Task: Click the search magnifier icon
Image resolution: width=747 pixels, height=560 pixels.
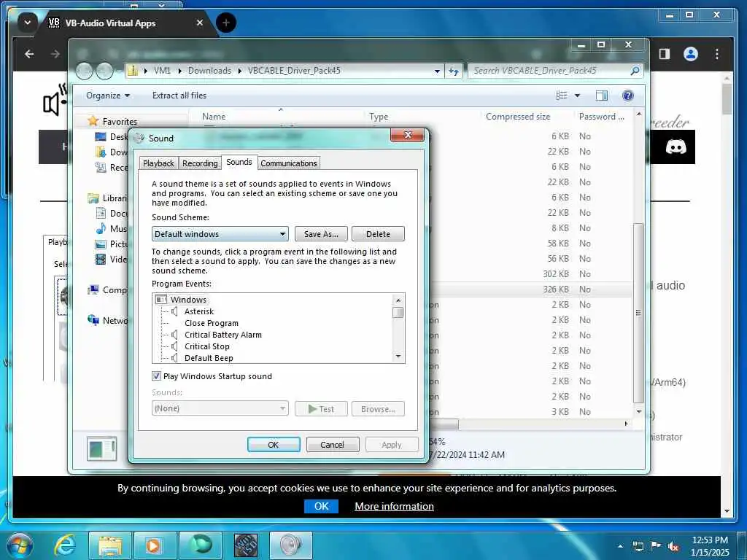Action: click(x=635, y=71)
